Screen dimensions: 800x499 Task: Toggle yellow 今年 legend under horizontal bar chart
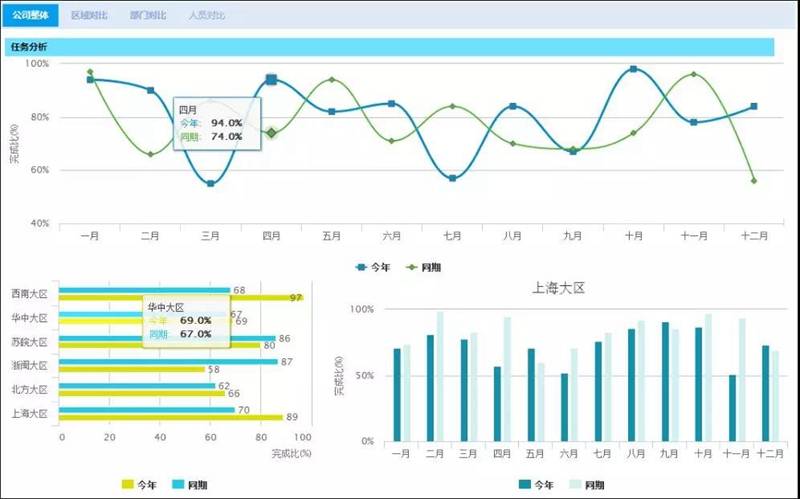click(x=138, y=485)
